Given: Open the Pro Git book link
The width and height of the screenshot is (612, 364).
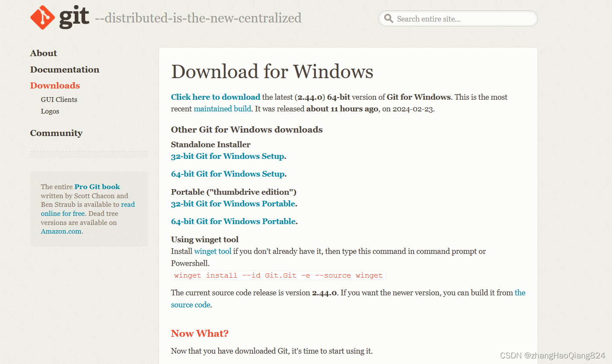Looking at the screenshot, I should point(97,187).
